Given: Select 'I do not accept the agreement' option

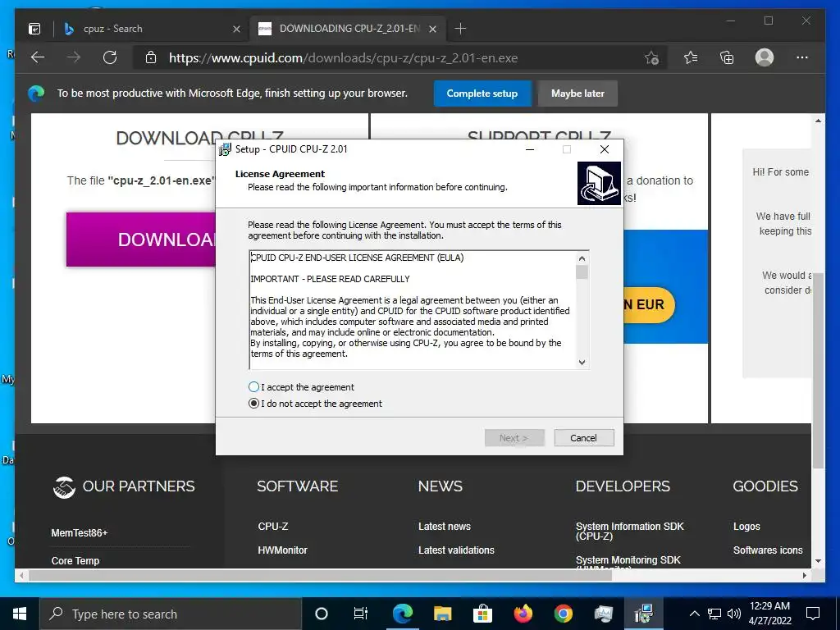Looking at the screenshot, I should [254, 404].
